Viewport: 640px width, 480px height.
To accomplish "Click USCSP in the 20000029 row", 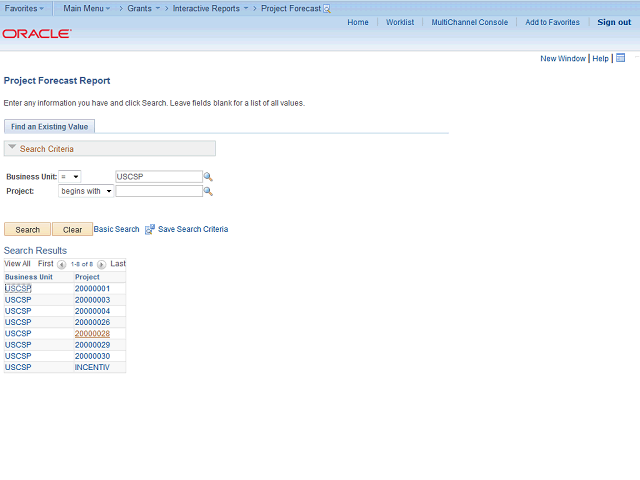I will (18, 345).
